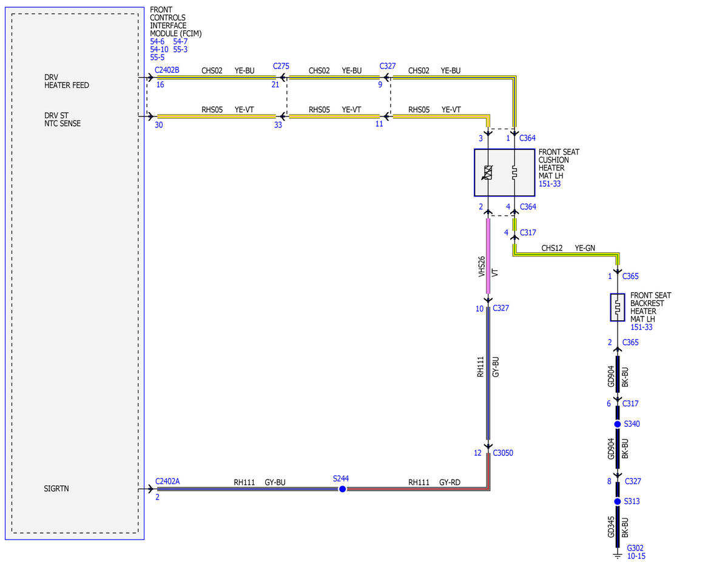
Task: Click the C3050 connector label
Action: (x=504, y=452)
